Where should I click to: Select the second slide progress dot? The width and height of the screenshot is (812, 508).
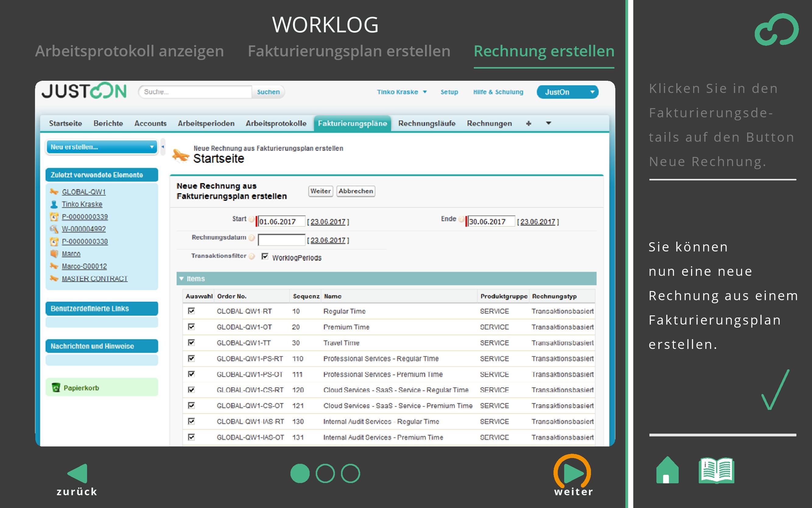pyautogui.click(x=325, y=473)
